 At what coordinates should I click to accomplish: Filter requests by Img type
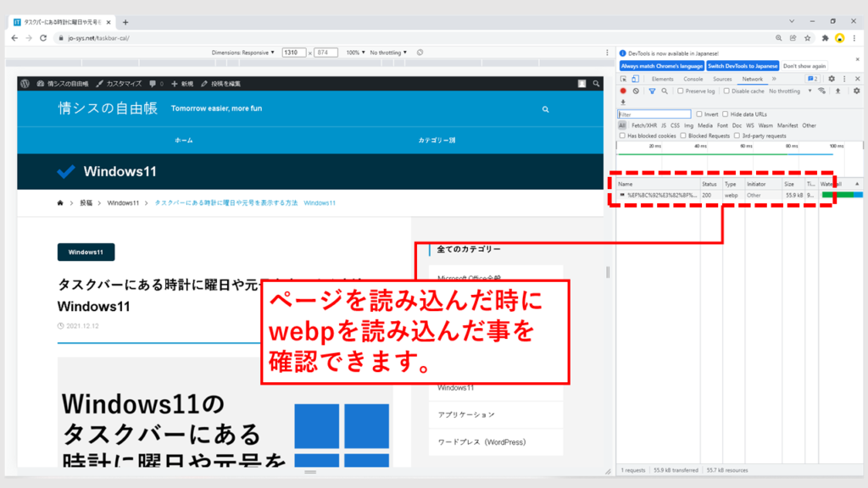click(x=688, y=125)
